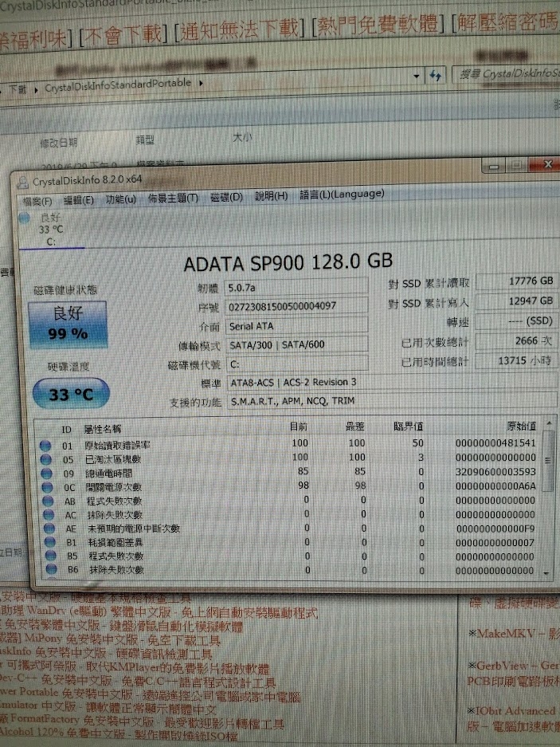
Task: Select the 原始讀取錯誤率 attribute row text
Action: coord(117,445)
